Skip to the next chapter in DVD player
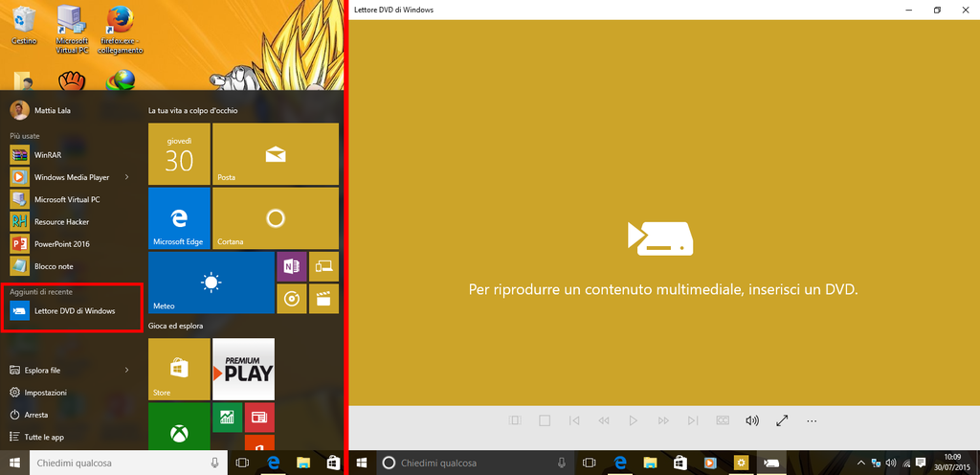The height and width of the screenshot is (475, 980). pyautogui.click(x=693, y=421)
